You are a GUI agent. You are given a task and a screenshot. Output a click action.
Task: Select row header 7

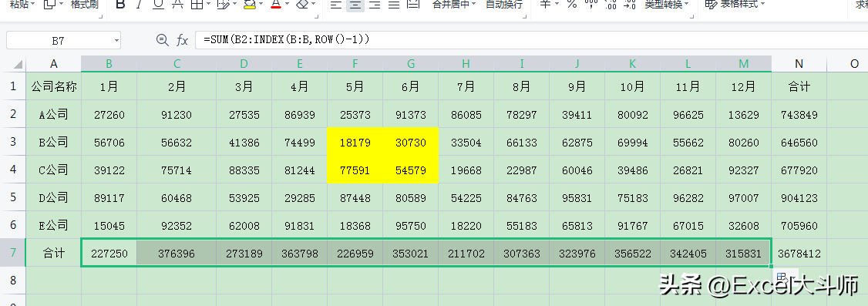13,253
